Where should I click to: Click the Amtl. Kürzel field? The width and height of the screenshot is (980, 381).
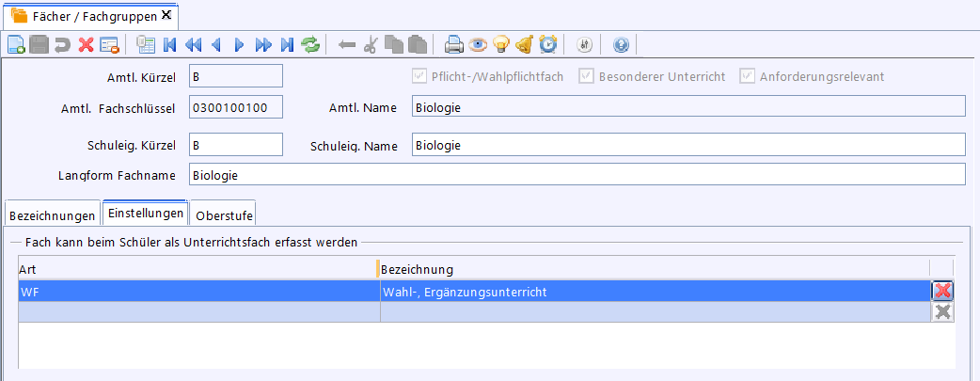pos(236,75)
